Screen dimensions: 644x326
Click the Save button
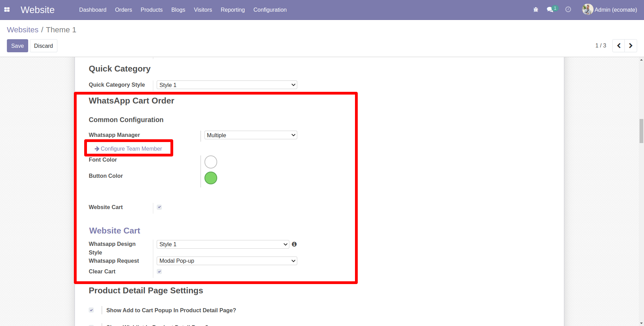click(18, 46)
